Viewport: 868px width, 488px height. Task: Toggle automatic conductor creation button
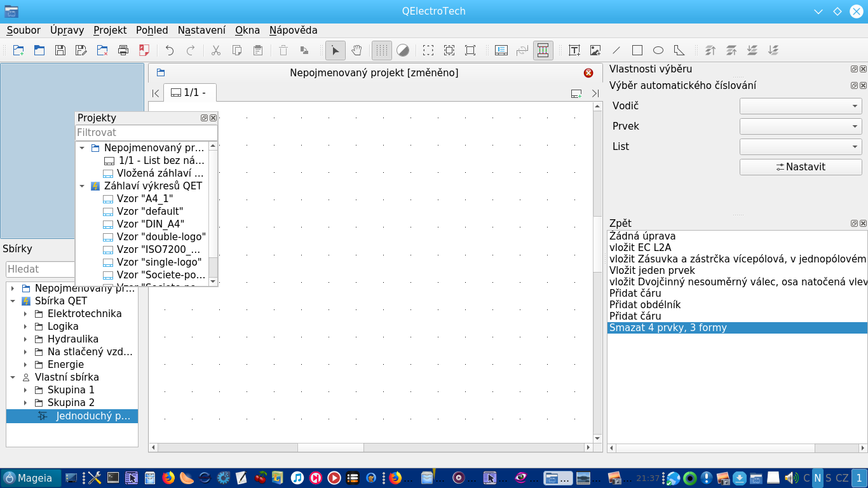543,50
